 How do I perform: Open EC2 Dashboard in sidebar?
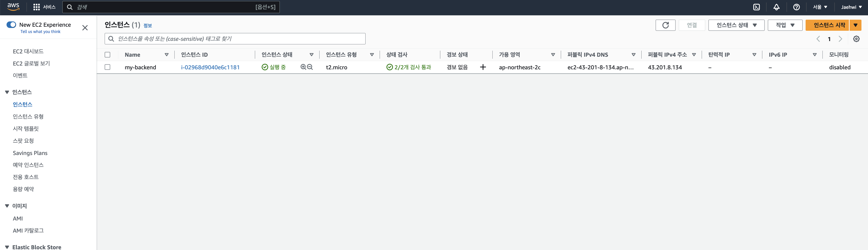(x=28, y=51)
